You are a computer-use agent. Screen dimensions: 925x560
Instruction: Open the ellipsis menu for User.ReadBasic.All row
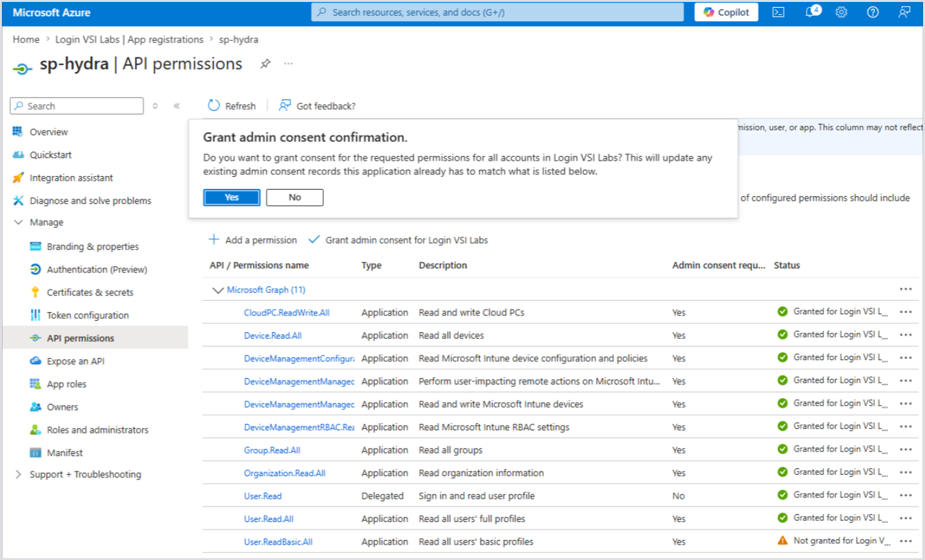[x=906, y=541]
